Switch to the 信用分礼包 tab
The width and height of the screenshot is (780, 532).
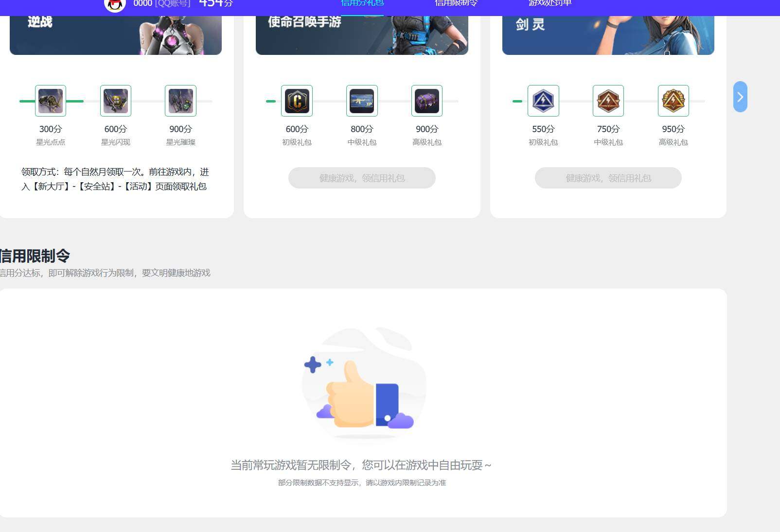click(362, 3)
